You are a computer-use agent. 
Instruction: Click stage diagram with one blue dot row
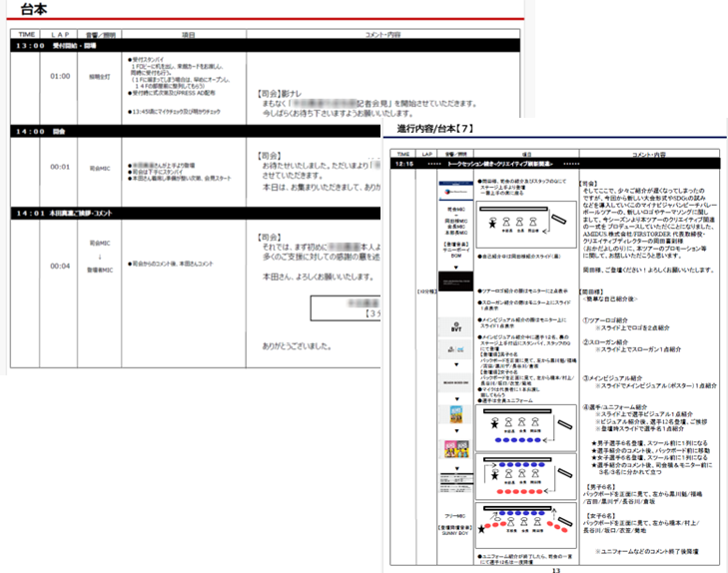pyautogui.click(x=526, y=427)
